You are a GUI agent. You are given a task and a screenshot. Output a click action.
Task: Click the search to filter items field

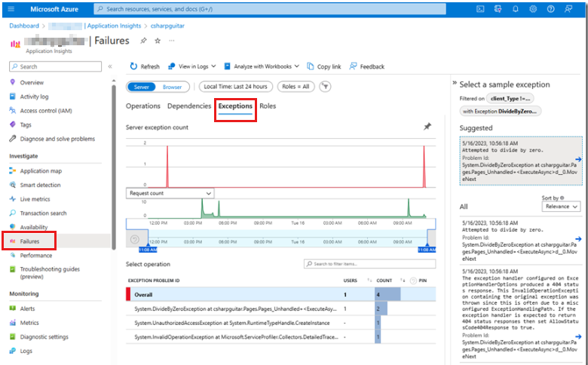click(x=369, y=264)
